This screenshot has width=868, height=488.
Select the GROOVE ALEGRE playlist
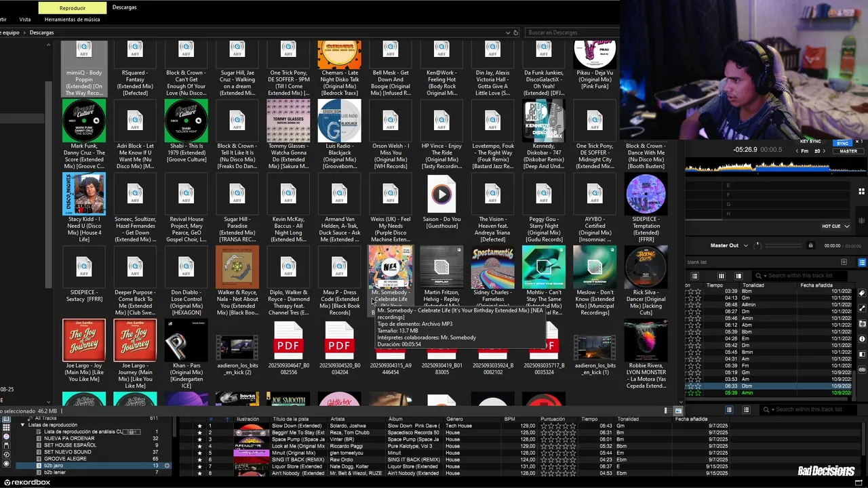(x=65, y=459)
